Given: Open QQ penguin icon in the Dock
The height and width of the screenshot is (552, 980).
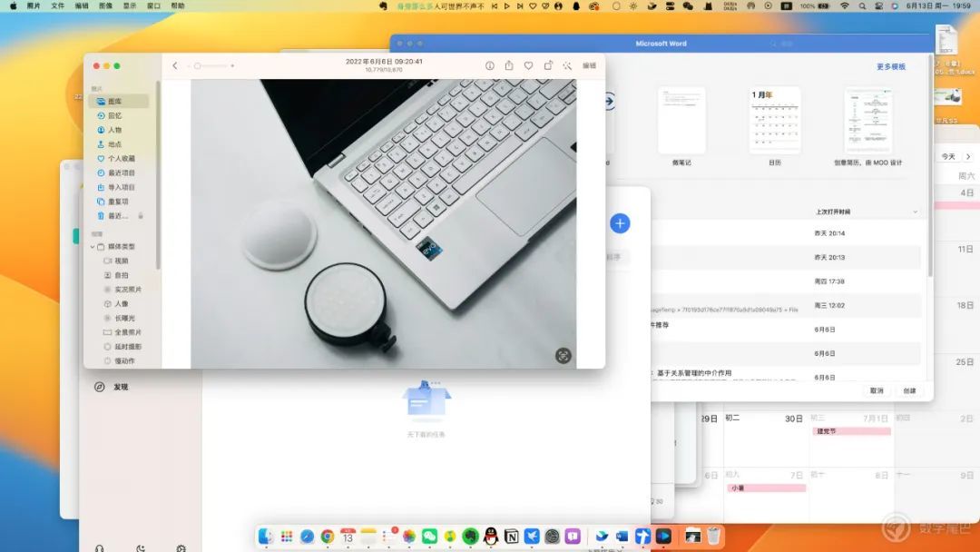Looking at the screenshot, I should click(x=491, y=537).
